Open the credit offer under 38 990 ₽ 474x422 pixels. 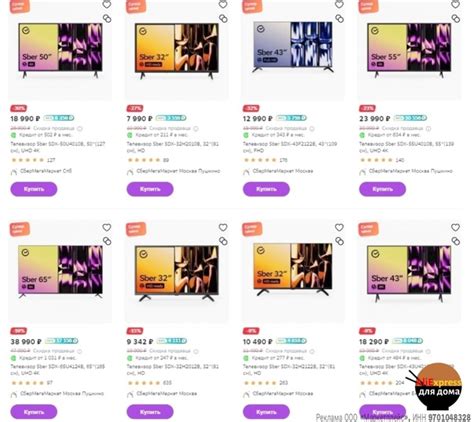[42, 358]
